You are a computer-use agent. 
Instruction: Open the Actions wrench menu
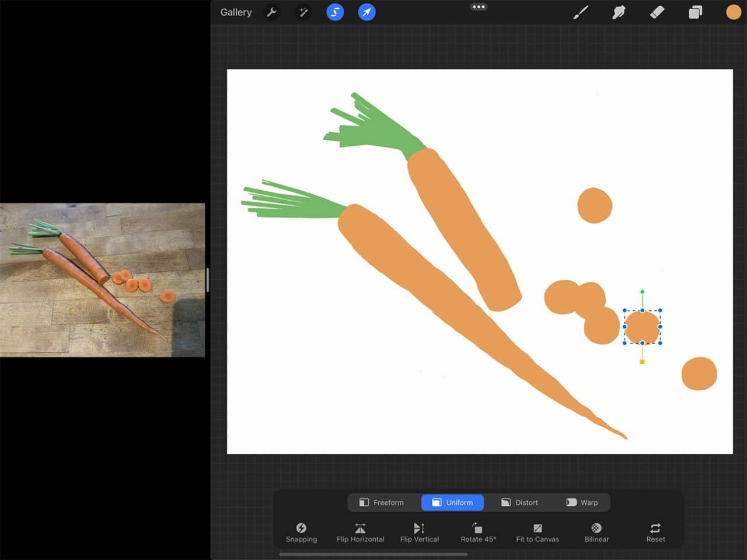[272, 12]
